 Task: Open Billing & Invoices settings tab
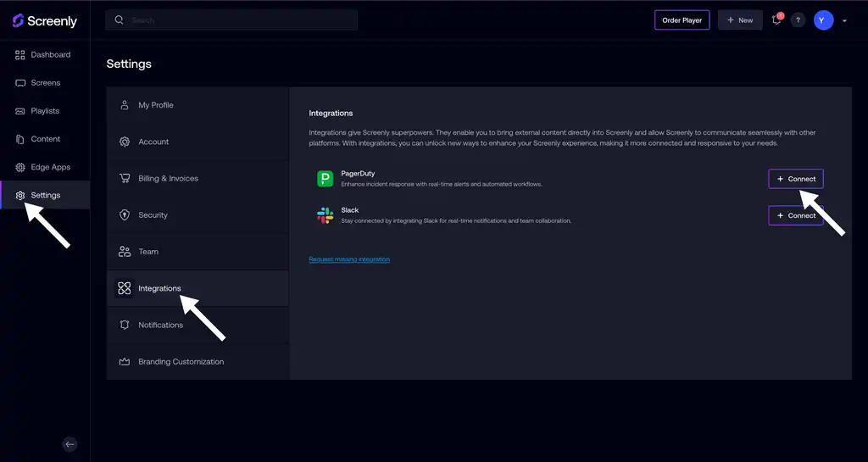click(198, 178)
